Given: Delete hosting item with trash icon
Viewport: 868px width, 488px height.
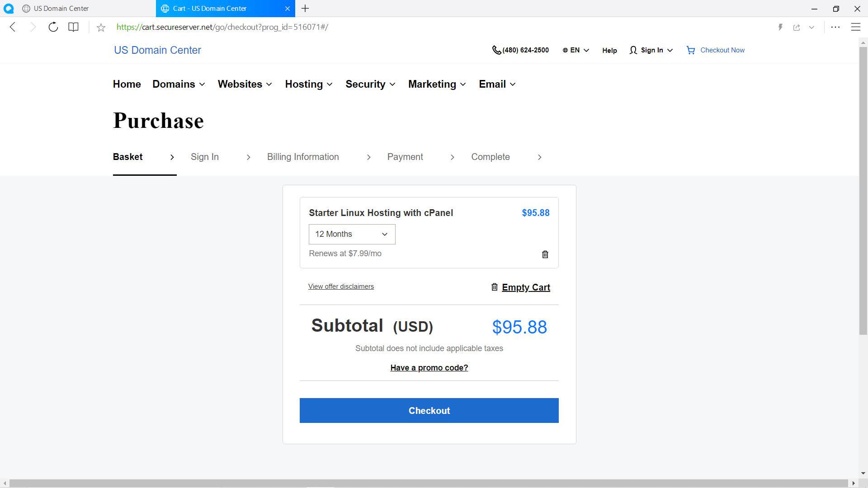Looking at the screenshot, I should coord(545,254).
